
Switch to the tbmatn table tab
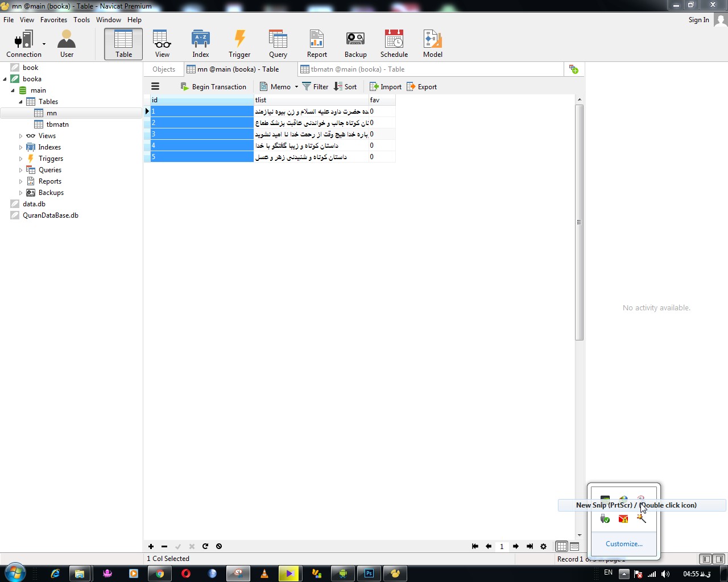(x=353, y=69)
